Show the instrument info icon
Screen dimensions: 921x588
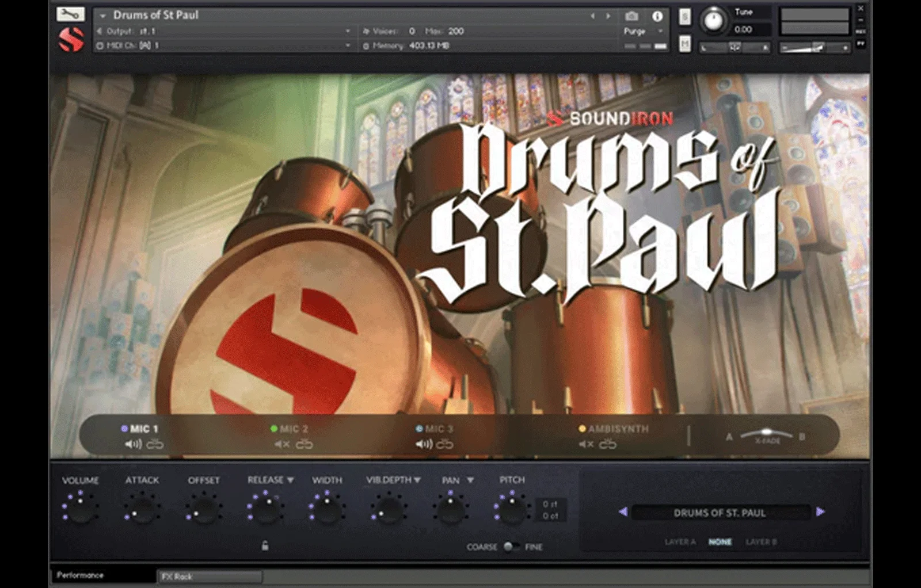[657, 16]
